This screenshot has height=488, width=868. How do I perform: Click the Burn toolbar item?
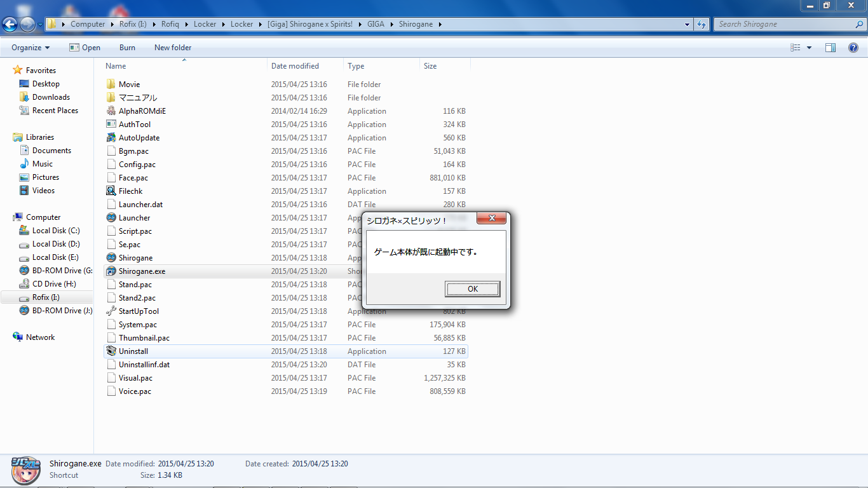tap(127, 48)
